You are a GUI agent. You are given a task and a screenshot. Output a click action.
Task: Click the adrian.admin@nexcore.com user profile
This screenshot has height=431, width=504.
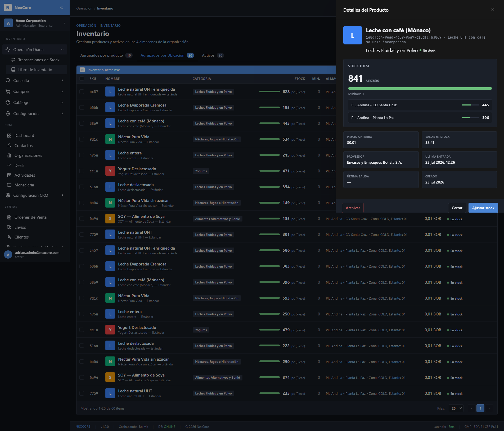[x=35, y=254]
